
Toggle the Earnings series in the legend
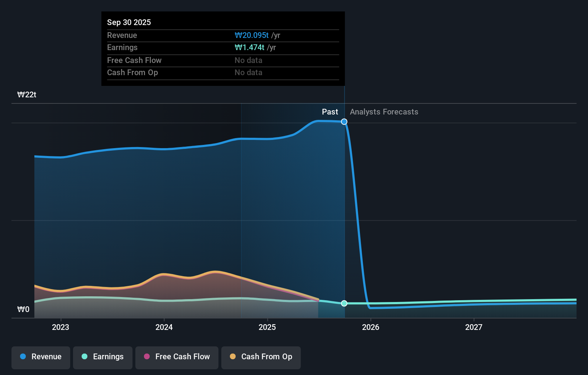tap(103, 357)
